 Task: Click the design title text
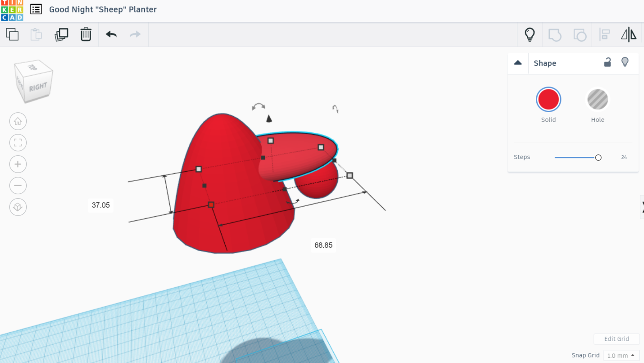tap(103, 9)
